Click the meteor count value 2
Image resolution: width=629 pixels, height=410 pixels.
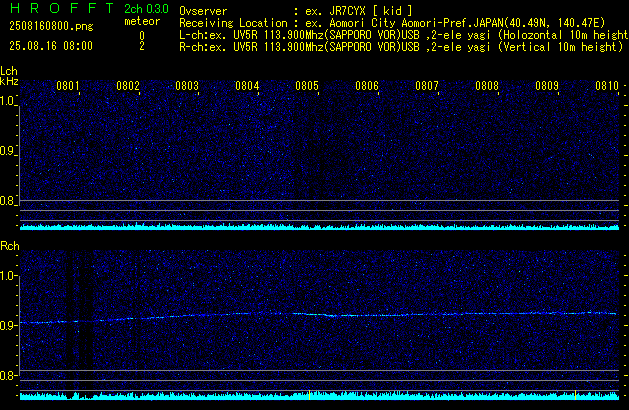tap(142, 46)
